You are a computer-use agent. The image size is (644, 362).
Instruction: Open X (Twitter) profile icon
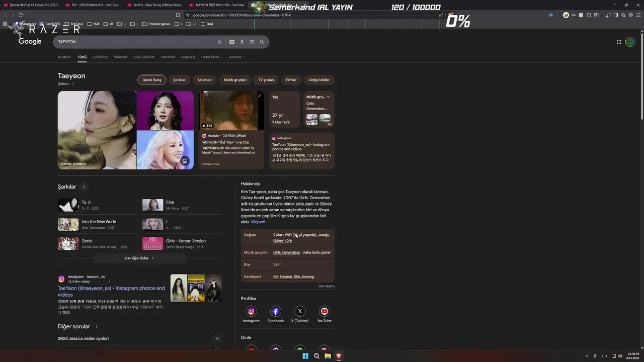coord(300,311)
